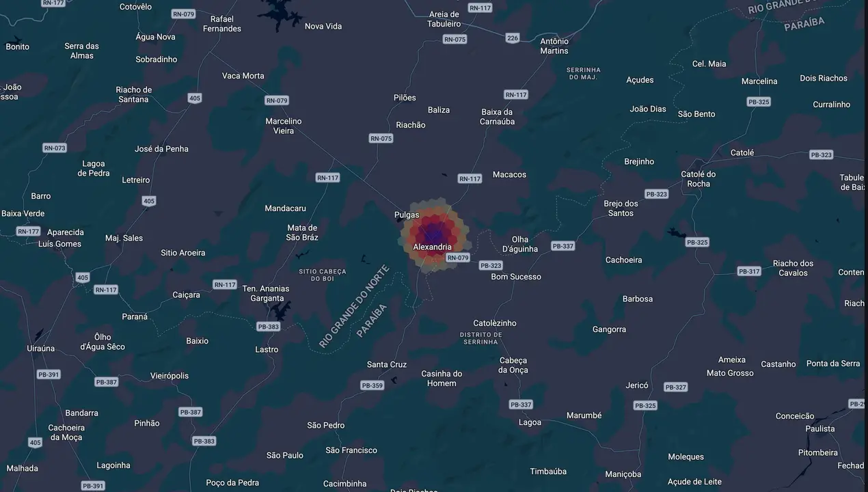
Task: Click the Macacos place label
Action: click(509, 174)
